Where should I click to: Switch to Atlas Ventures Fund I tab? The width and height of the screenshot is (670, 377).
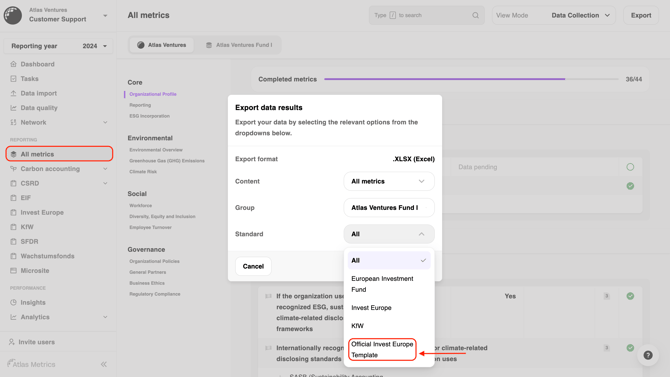click(x=239, y=45)
